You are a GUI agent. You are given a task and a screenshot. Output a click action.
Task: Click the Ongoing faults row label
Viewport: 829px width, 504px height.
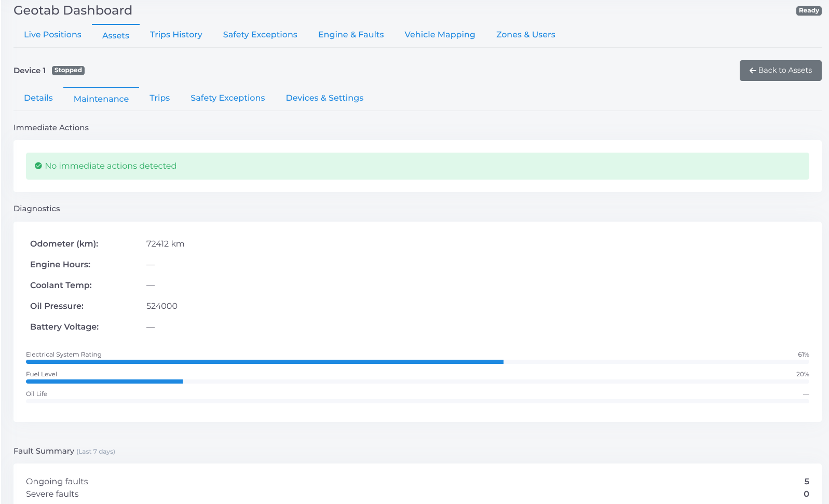(57, 482)
